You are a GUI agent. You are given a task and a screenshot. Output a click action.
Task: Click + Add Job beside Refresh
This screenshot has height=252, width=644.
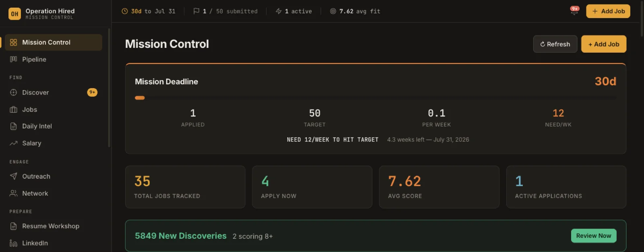[x=604, y=44]
